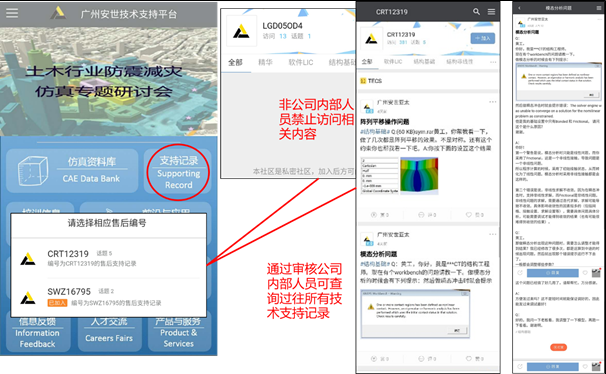Tap the back arrow in the 模态分析问题 detail page
The width and height of the screenshot is (606, 374).
click(x=519, y=8)
